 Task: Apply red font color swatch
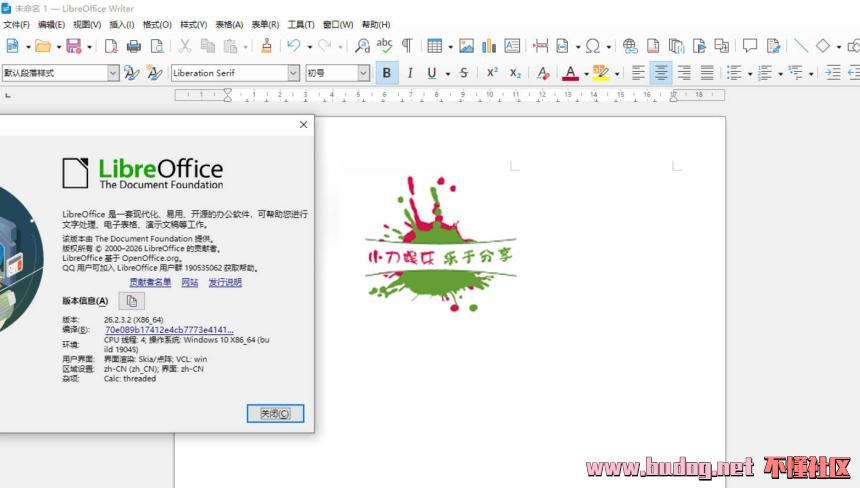[570, 73]
